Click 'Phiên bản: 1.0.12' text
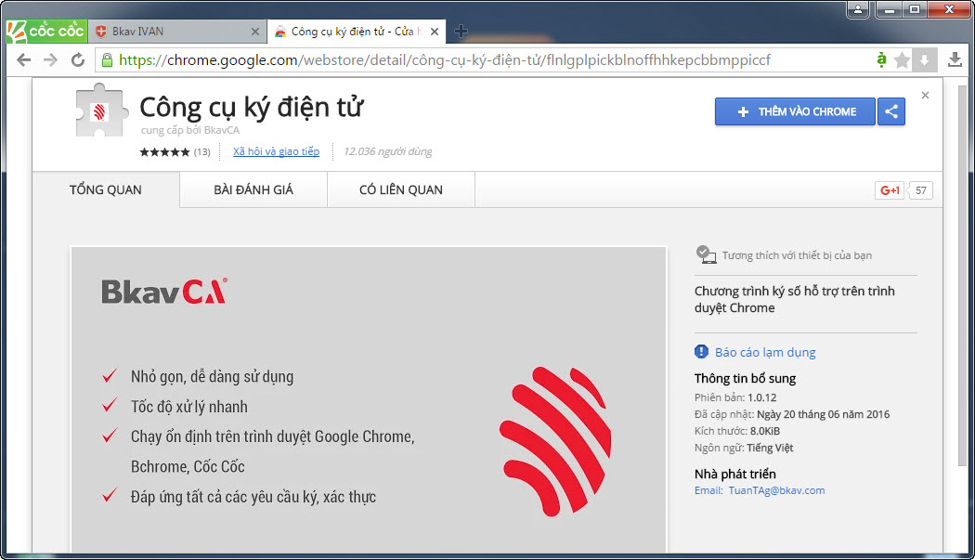975x560 pixels. click(x=735, y=397)
